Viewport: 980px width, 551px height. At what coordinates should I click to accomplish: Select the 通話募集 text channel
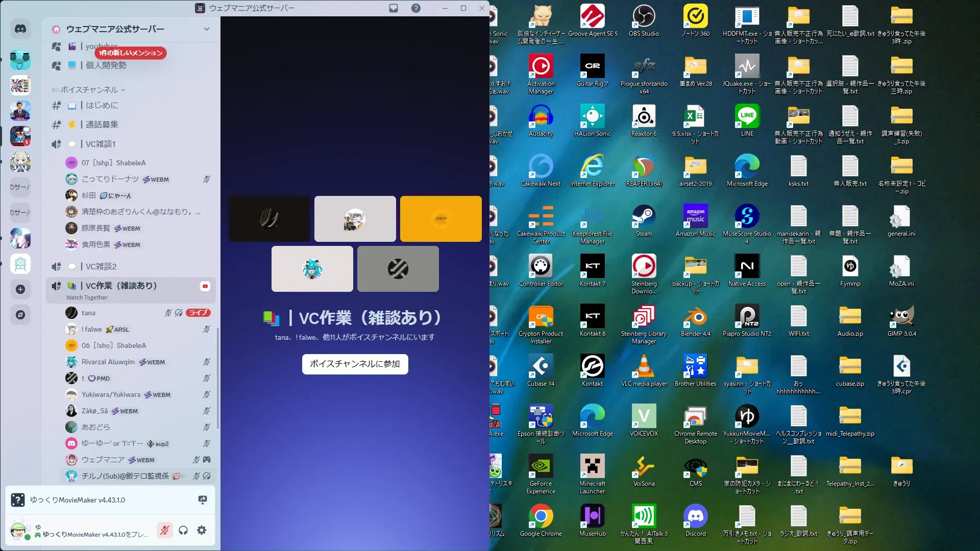(102, 124)
